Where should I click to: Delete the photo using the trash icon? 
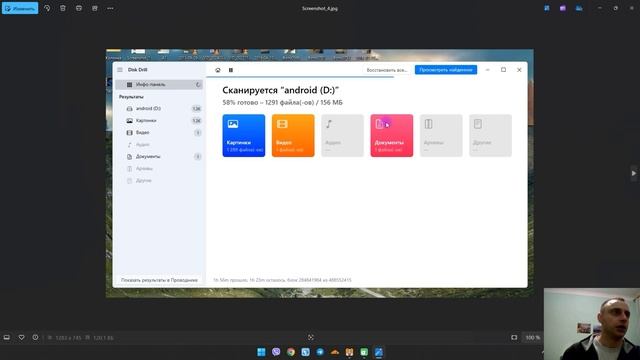point(63,8)
